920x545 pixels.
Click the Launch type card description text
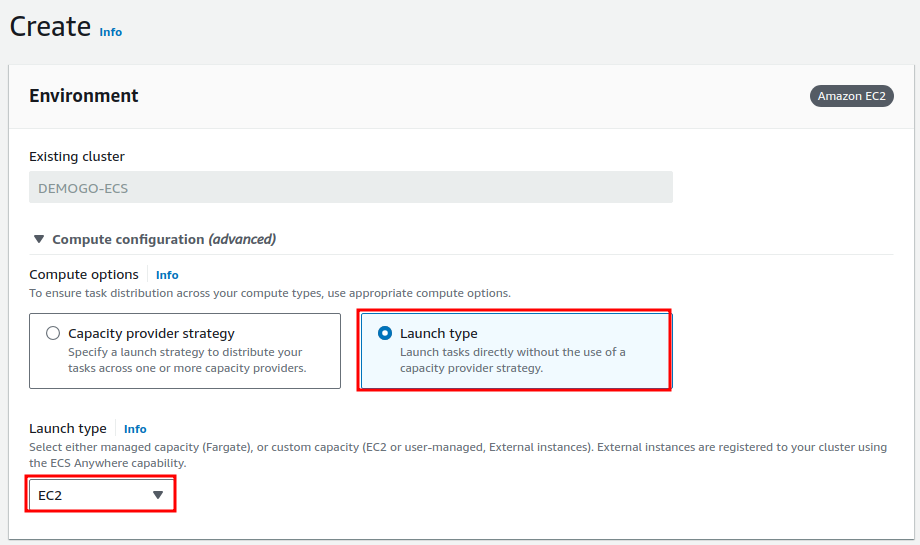(512, 360)
